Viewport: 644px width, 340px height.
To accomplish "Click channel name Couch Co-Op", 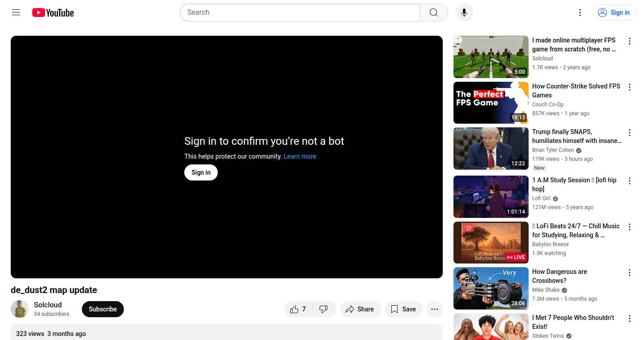I will (x=548, y=105).
